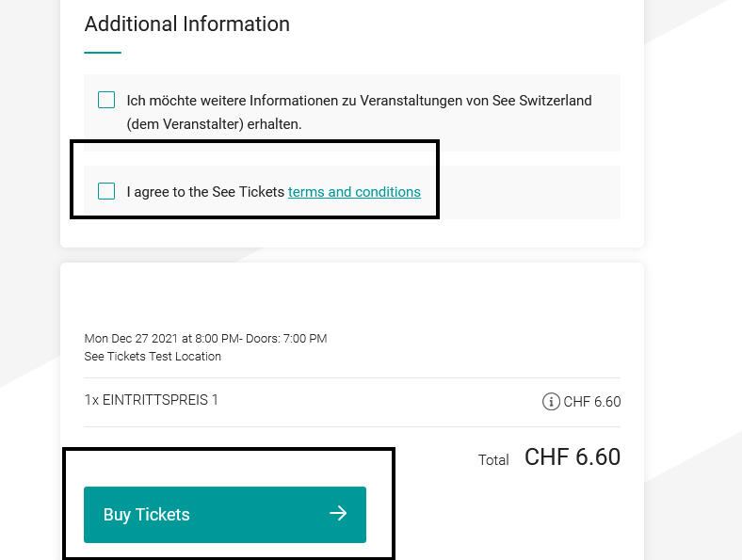Screen dimensions: 742x560
Task: Click the Buy Tickets button label
Action: (x=146, y=515)
